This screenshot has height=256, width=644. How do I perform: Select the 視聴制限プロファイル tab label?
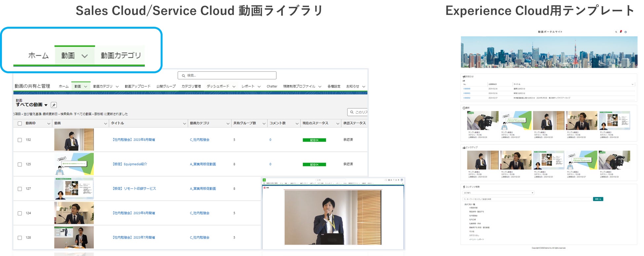click(x=299, y=87)
